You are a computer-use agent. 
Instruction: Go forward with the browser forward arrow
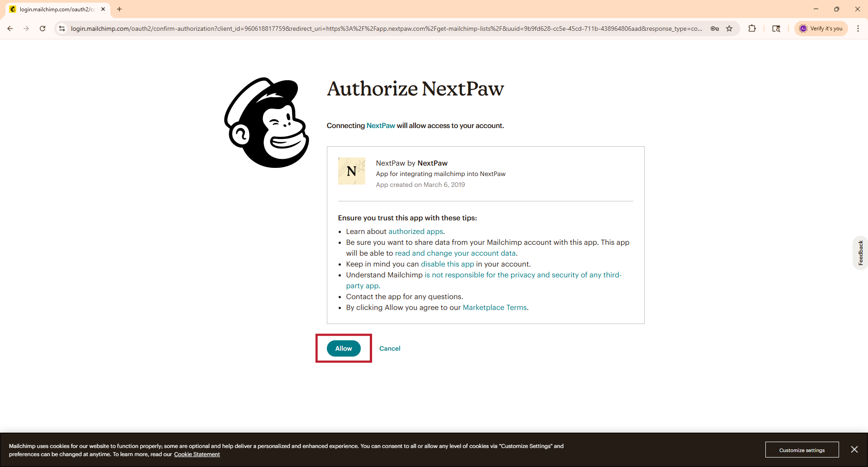point(26,29)
